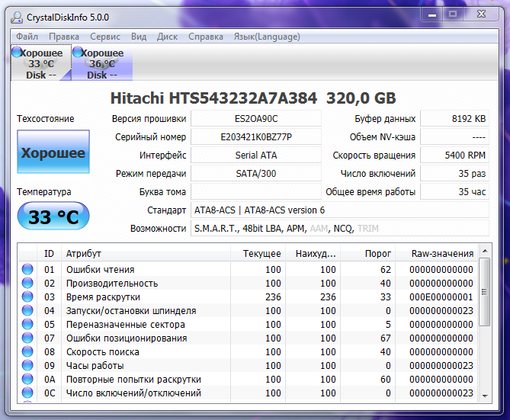Click the total working time field 35 час
The height and width of the screenshot is (420, 510).
pyautogui.click(x=454, y=191)
